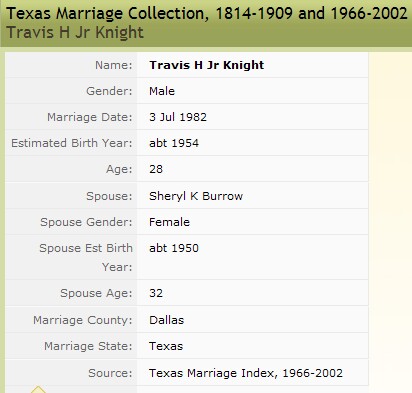Click the Marriage County value Dallas

(x=166, y=320)
